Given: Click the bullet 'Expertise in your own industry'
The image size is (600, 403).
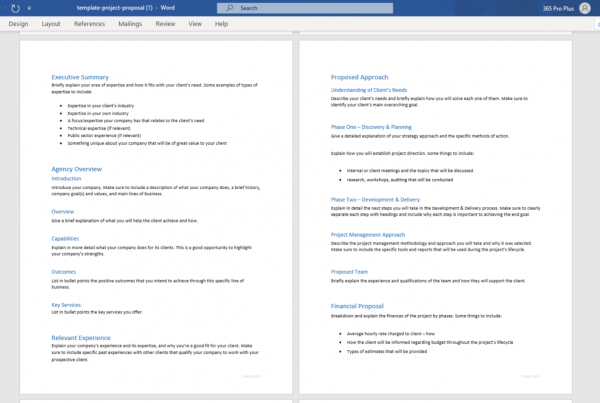Looking at the screenshot, I should pyautogui.click(x=98, y=113).
